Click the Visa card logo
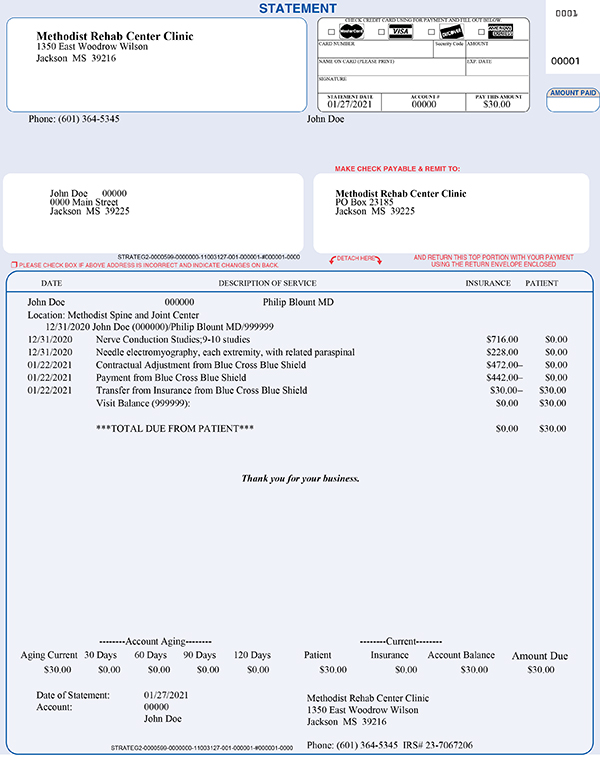The width and height of the screenshot is (600, 760). (x=401, y=32)
